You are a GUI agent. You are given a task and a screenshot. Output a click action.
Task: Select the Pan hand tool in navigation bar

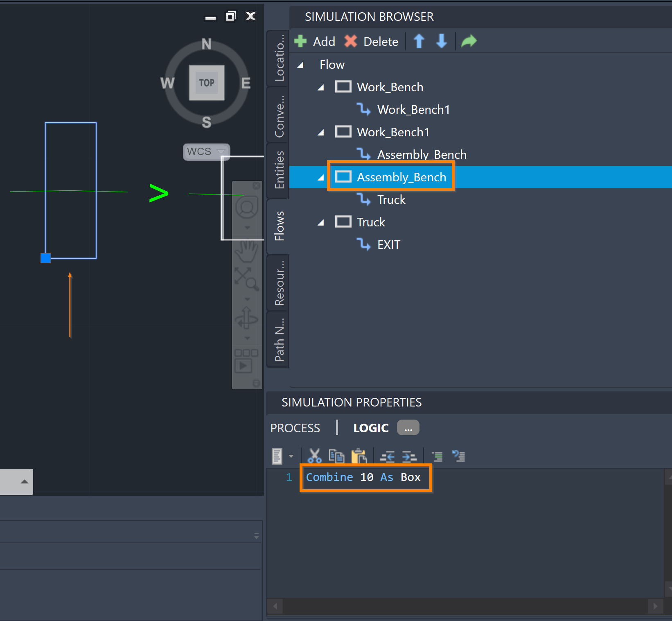(247, 251)
